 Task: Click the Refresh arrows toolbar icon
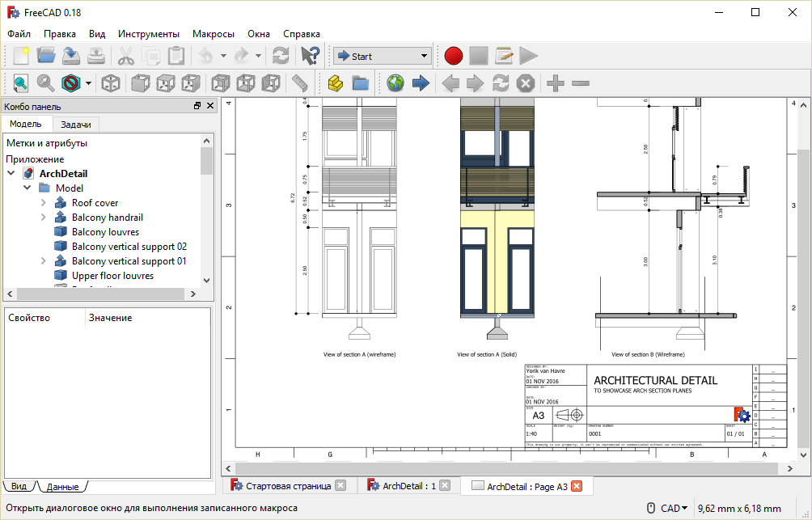click(x=281, y=56)
